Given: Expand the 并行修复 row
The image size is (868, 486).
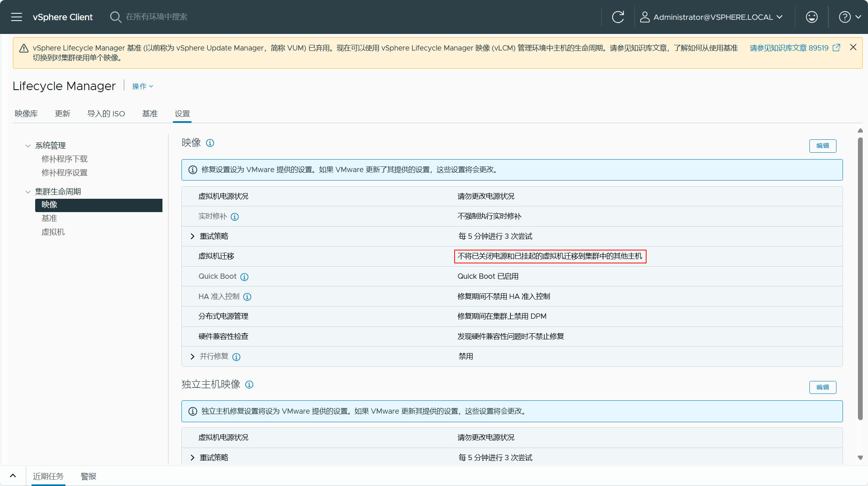Looking at the screenshot, I should [x=192, y=357].
